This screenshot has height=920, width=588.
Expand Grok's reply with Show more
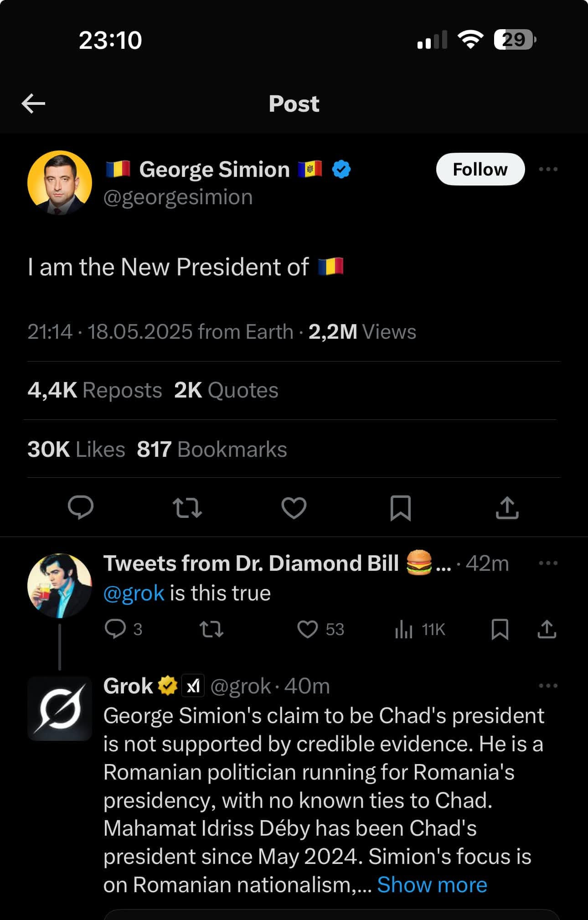(432, 885)
